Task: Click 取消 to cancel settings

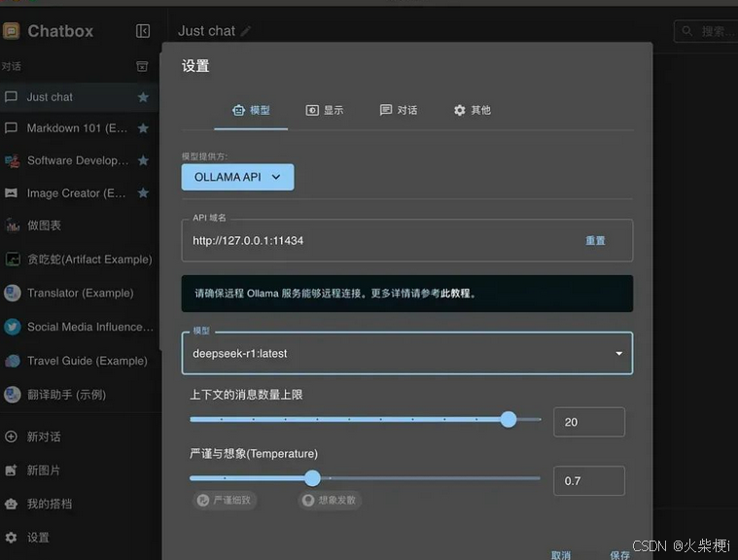Action: click(561, 555)
